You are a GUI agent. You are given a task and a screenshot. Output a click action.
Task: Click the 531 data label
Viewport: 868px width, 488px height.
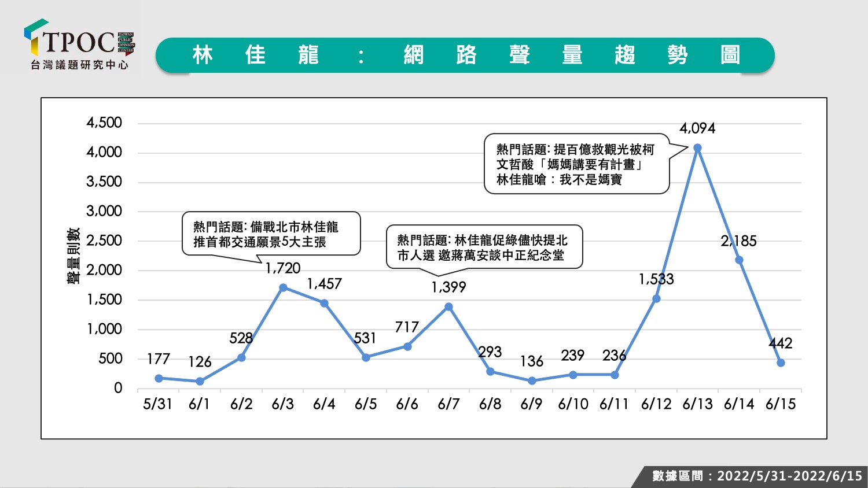point(365,338)
